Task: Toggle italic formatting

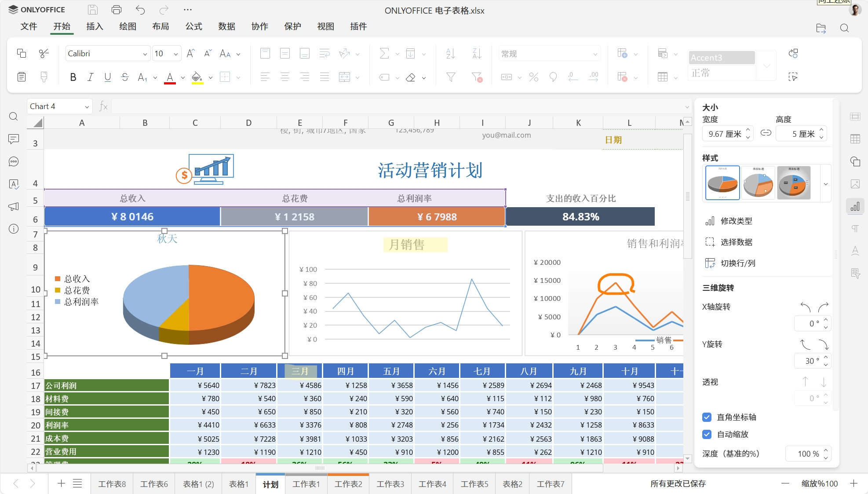Action: [90, 77]
